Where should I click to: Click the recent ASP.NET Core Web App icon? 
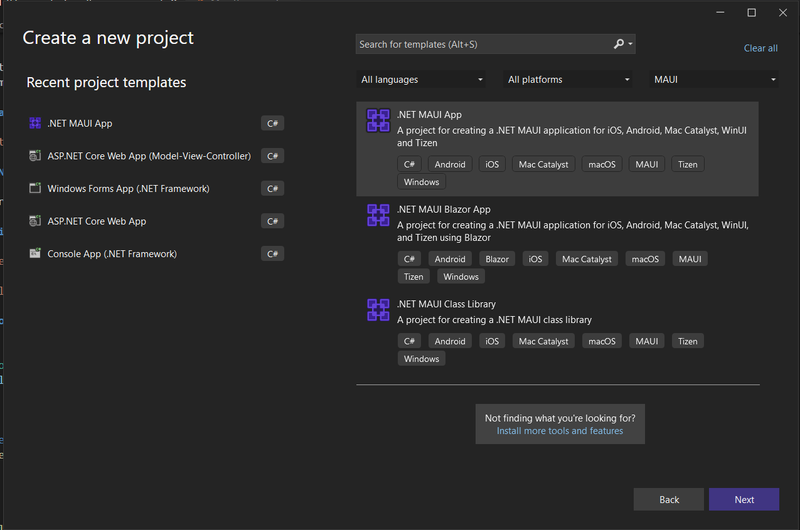[35, 221]
